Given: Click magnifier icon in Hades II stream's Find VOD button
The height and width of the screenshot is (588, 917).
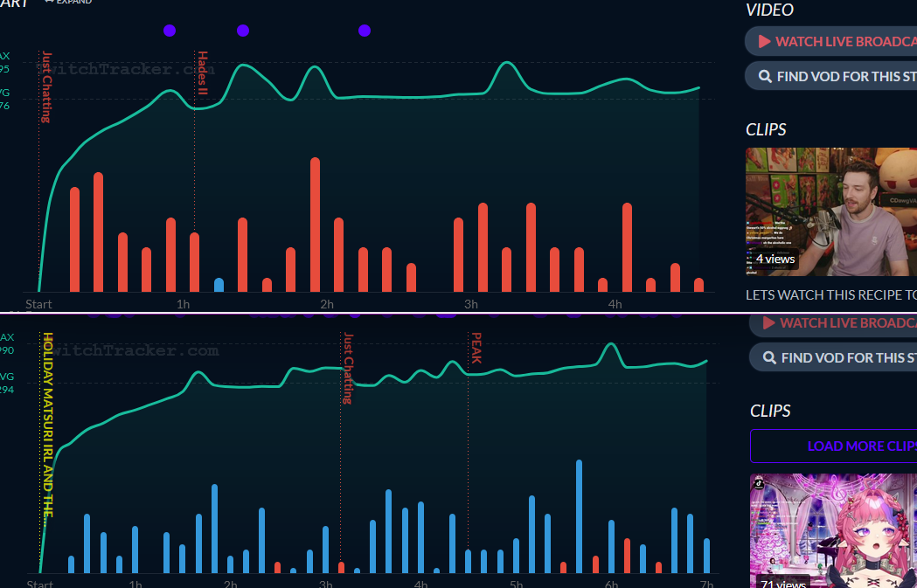Looking at the screenshot, I should coord(765,76).
